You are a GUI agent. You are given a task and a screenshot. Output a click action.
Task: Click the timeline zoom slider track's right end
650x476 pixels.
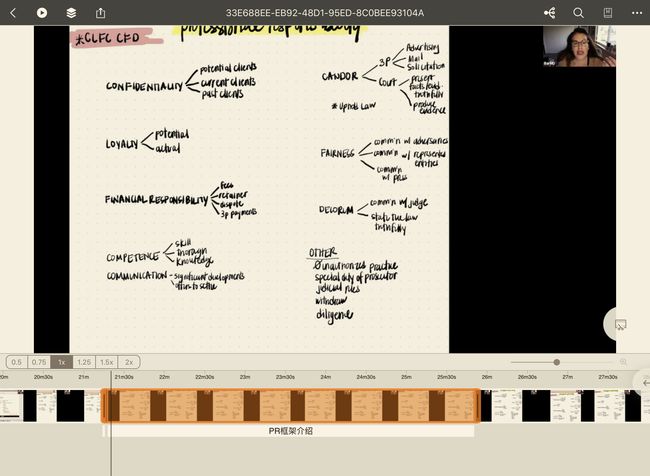(x=611, y=362)
